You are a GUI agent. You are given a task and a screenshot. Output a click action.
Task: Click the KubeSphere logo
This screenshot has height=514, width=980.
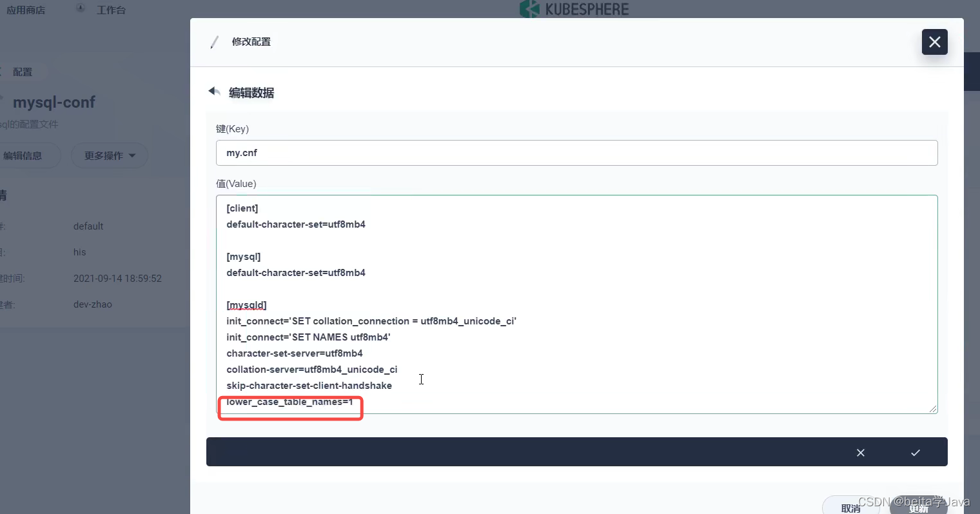click(x=574, y=9)
